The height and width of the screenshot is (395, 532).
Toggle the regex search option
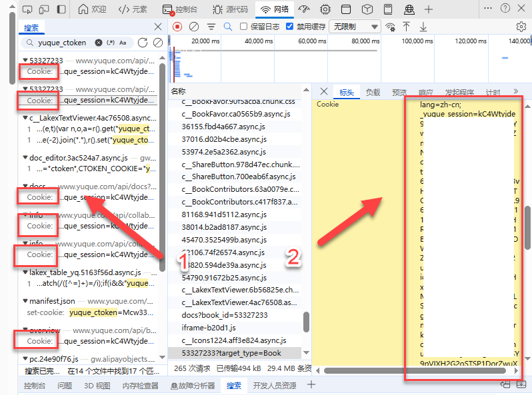coord(111,43)
